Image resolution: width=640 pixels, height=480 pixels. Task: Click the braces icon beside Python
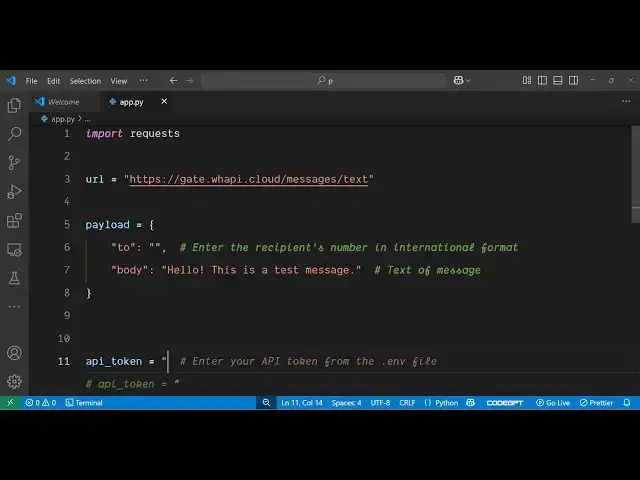click(x=427, y=403)
